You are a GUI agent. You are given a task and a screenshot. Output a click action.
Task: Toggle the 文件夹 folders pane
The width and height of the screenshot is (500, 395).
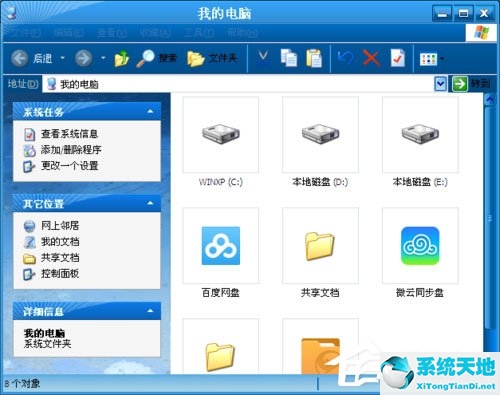point(212,59)
